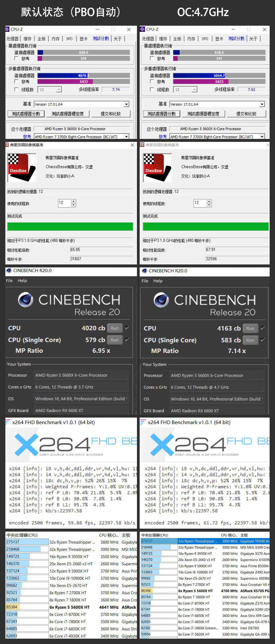This screenshot has width=275, height=644.
Task: Switch to 内存 tab in left CPU-Z
Action: pyautogui.click(x=55, y=39)
